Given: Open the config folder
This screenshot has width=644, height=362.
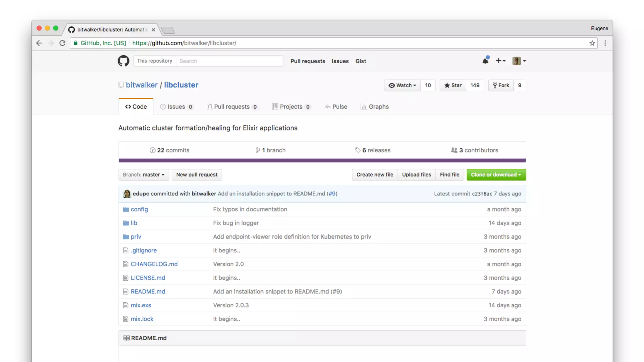Looking at the screenshot, I should [139, 209].
